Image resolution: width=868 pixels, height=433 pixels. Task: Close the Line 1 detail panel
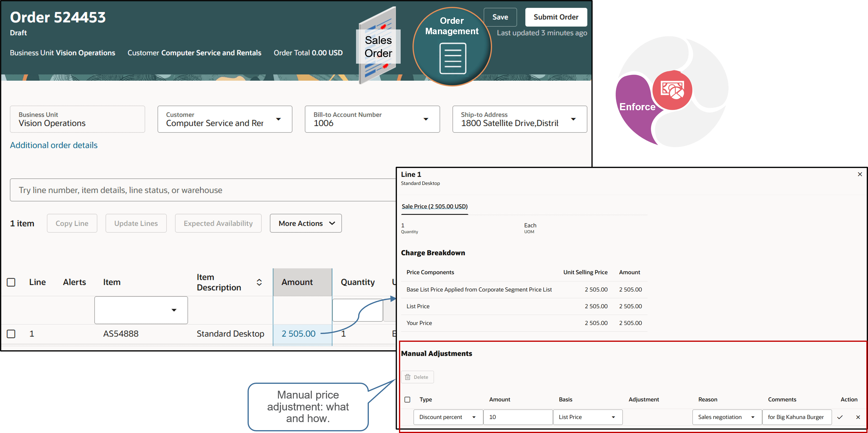coord(860,174)
